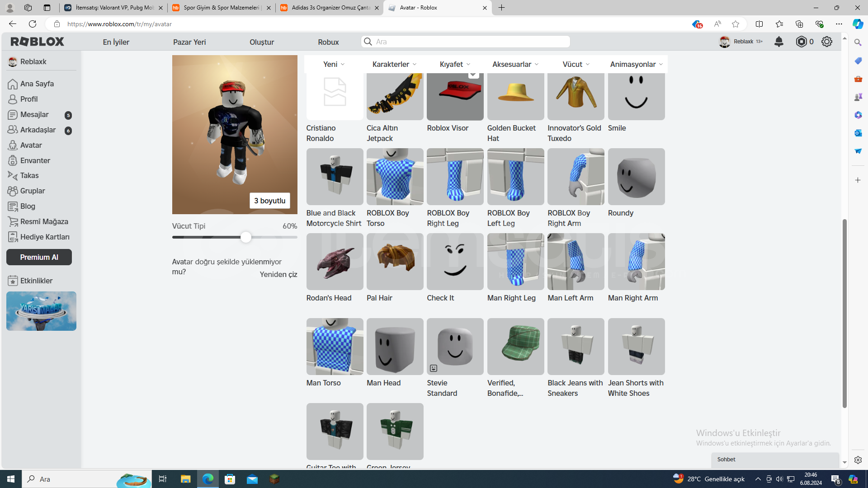The image size is (868, 488).
Task: Click Yeniden çiz redraw link
Action: click(x=278, y=274)
